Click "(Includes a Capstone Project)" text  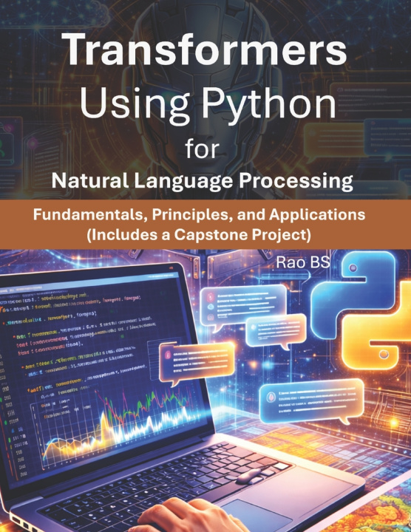(x=199, y=234)
